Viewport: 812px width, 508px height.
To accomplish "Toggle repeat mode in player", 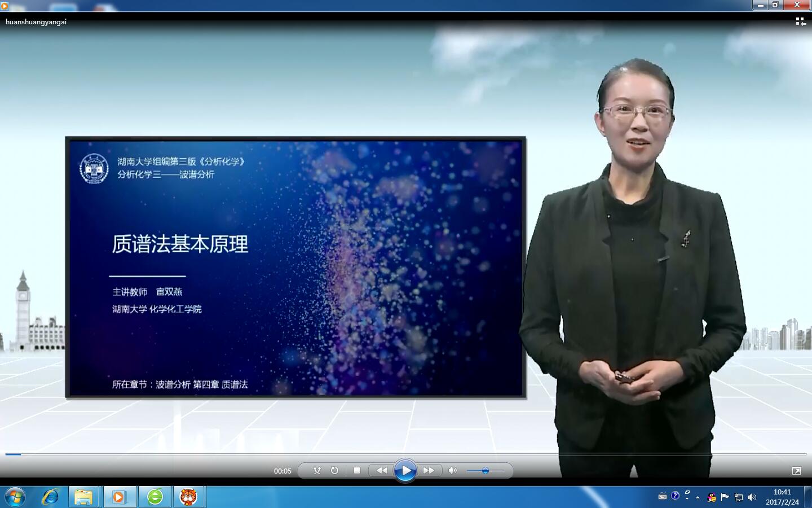I will click(x=334, y=470).
